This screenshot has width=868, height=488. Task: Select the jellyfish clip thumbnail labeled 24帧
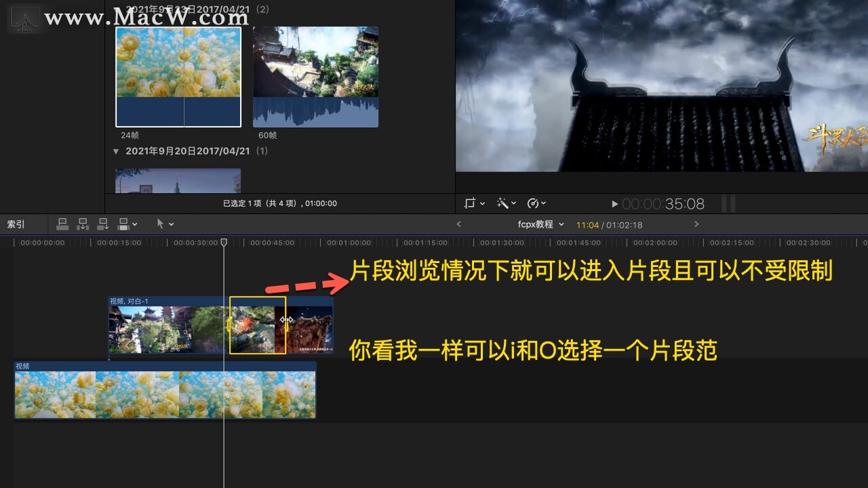click(x=178, y=77)
